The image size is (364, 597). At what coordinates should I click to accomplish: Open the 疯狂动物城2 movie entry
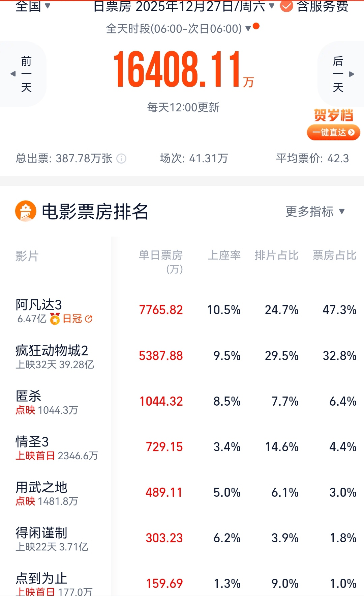point(52,351)
